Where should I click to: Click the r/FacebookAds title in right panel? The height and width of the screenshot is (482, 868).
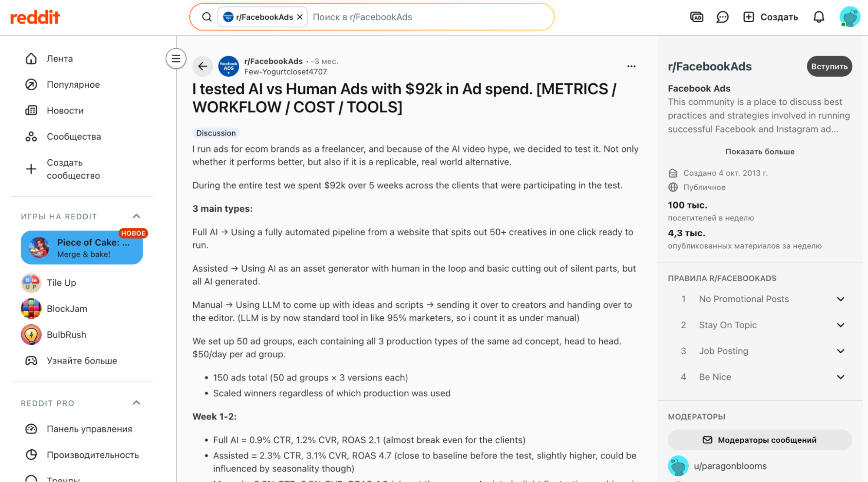[x=710, y=66]
